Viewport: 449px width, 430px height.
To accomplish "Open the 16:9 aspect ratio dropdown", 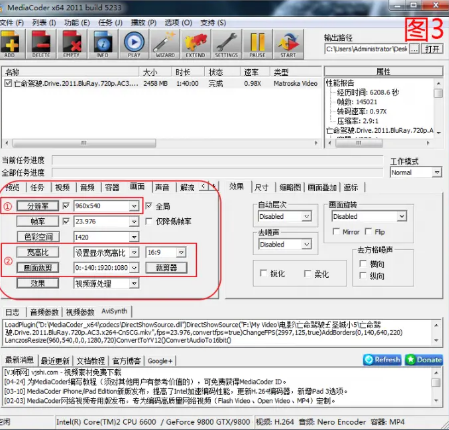I will [181, 252].
